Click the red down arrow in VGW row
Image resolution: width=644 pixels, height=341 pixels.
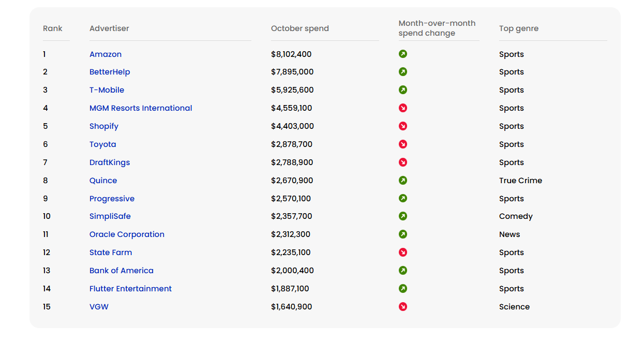click(x=403, y=306)
